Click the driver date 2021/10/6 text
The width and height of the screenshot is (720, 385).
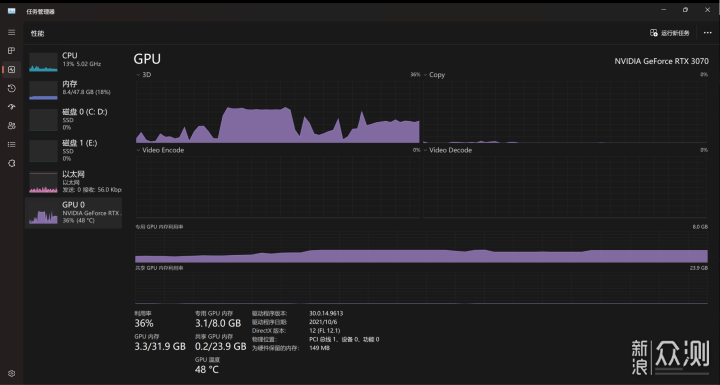323,322
